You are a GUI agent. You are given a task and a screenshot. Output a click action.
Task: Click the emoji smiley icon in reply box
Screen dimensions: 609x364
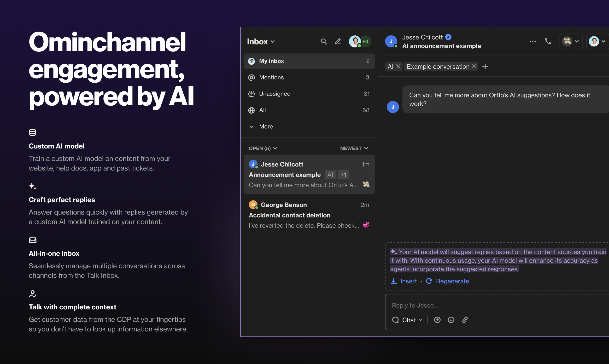[x=451, y=320]
